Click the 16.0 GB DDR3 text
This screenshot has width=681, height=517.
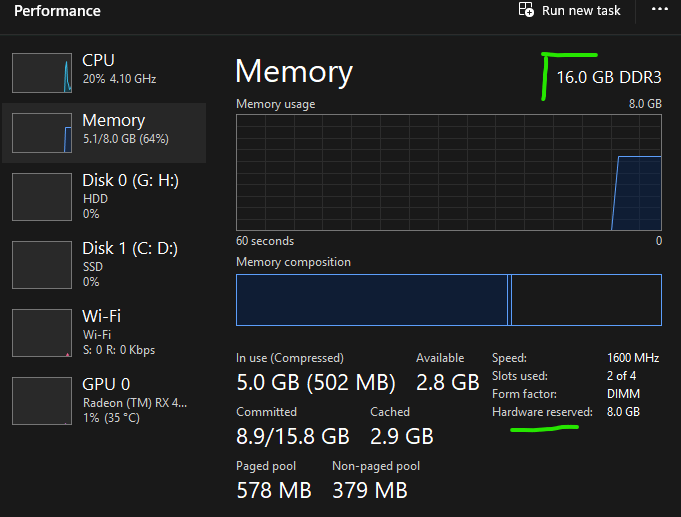[609, 77]
